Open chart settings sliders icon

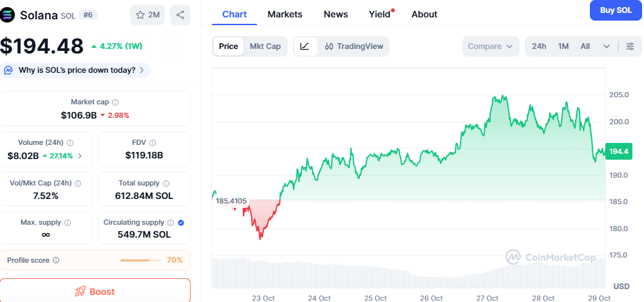point(630,46)
